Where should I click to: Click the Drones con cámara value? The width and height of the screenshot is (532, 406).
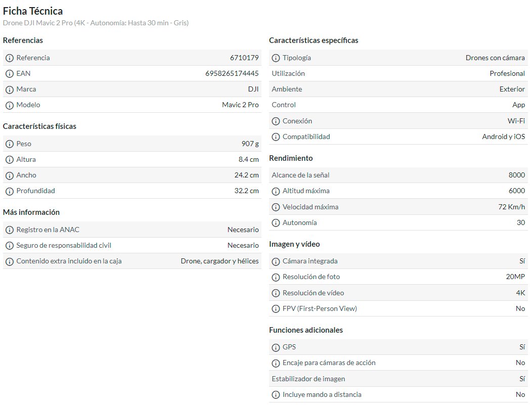[x=495, y=58]
